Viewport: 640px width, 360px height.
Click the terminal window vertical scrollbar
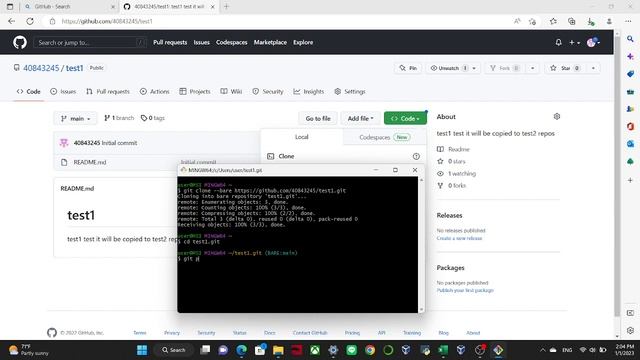point(421,244)
